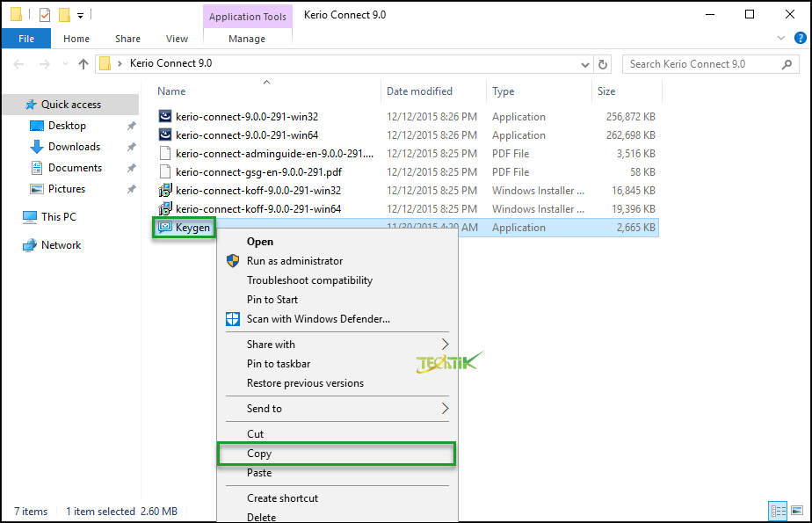812x523 pixels.
Task: Click the Downloads arrow icon
Action: point(37,147)
